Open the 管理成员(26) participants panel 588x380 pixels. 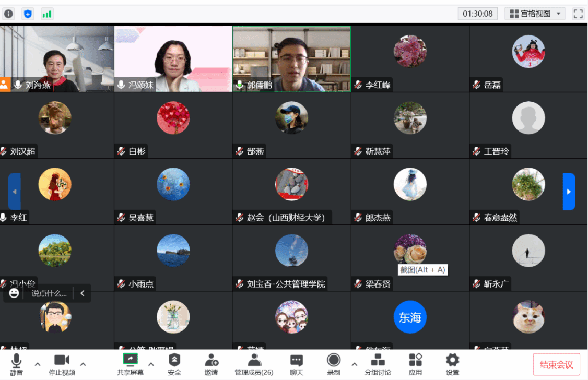(x=254, y=364)
